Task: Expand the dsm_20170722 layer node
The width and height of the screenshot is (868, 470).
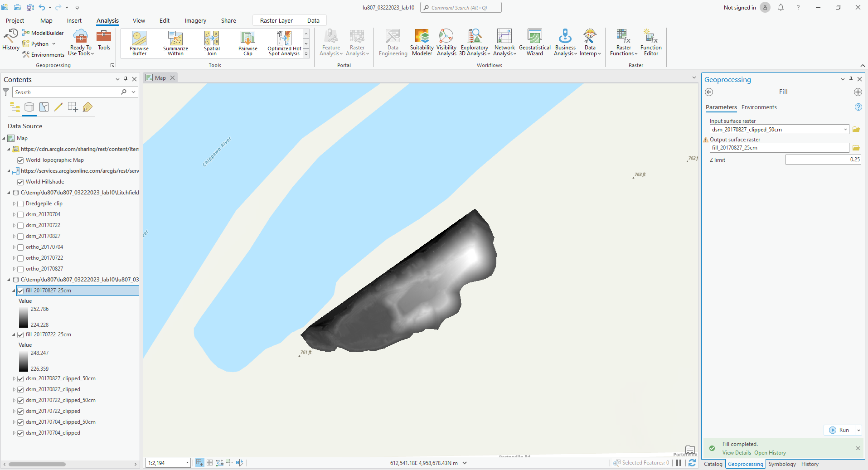Action: 14,226
